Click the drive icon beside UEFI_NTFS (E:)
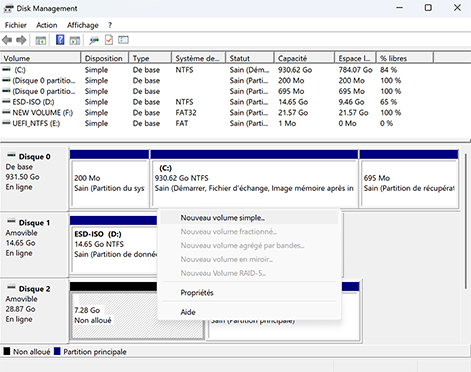471x372 pixels. (6, 123)
